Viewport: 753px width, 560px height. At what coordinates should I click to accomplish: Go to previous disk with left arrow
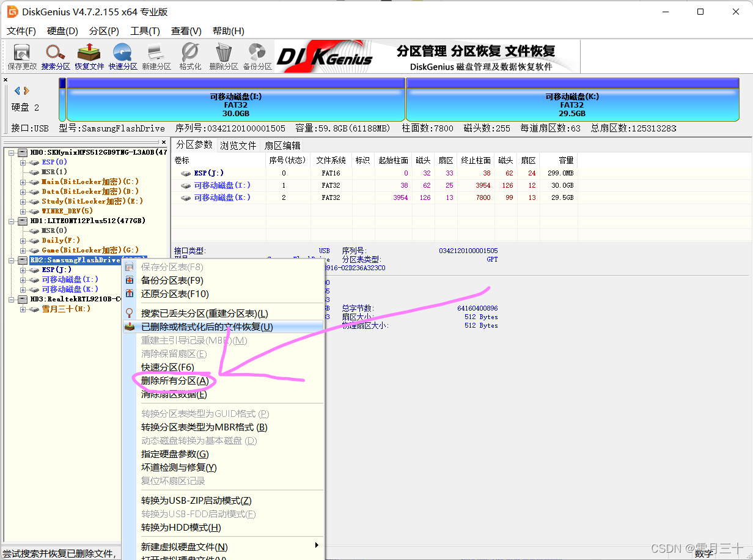18,90
